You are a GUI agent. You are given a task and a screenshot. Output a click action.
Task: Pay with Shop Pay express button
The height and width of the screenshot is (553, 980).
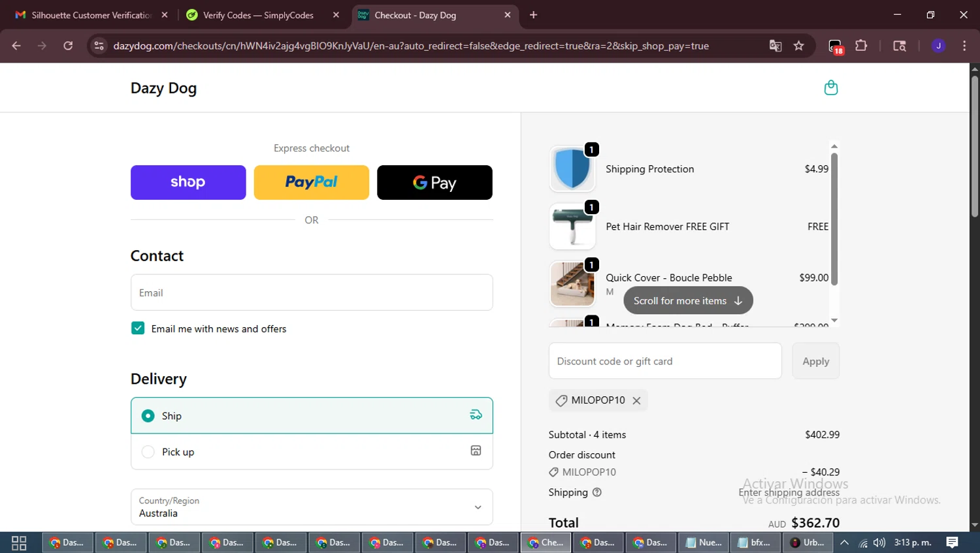pos(188,182)
